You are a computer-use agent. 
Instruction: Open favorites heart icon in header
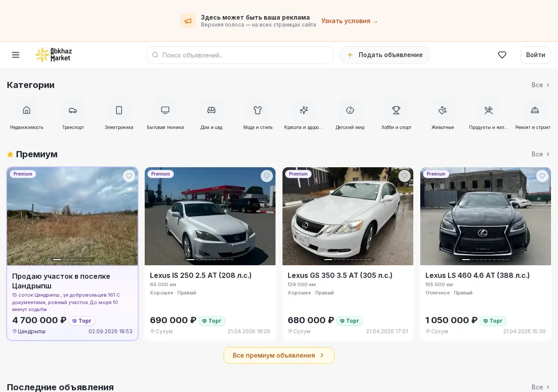[x=502, y=55]
